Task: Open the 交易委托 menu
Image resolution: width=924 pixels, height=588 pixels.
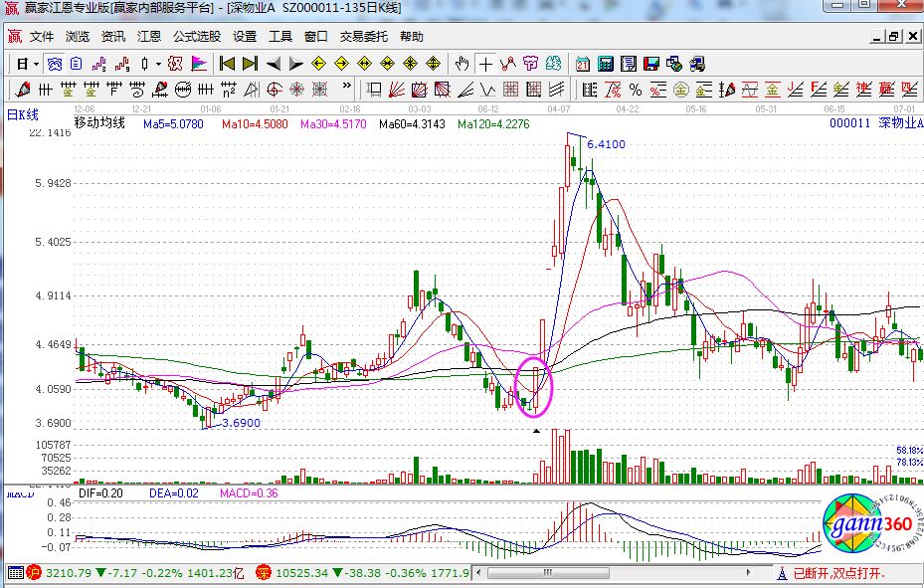Action: coord(364,37)
